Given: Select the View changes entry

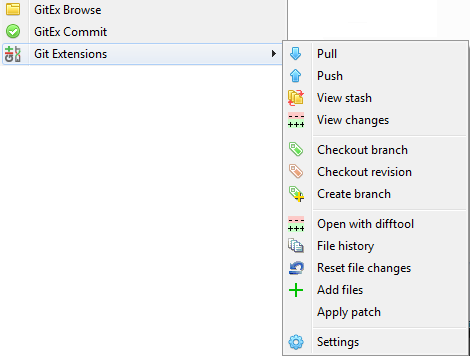Looking at the screenshot, I should pos(376,120).
